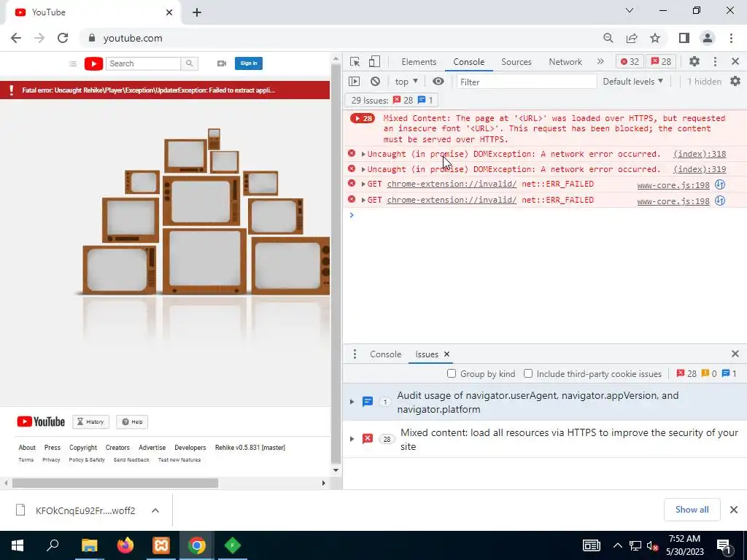Open the (index):318 source link
Screen dimensions: 747x560
[x=700, y=154]
